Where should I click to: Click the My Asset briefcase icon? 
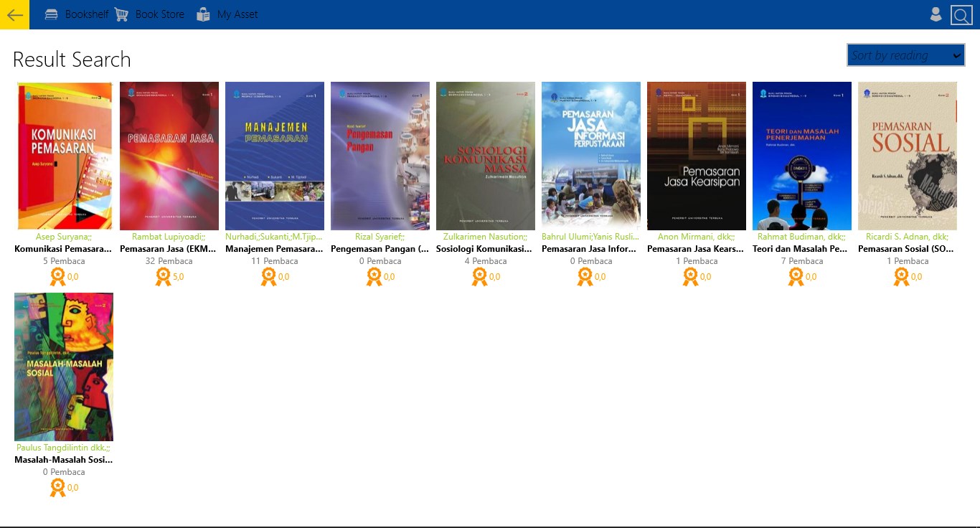click(202, 14)
